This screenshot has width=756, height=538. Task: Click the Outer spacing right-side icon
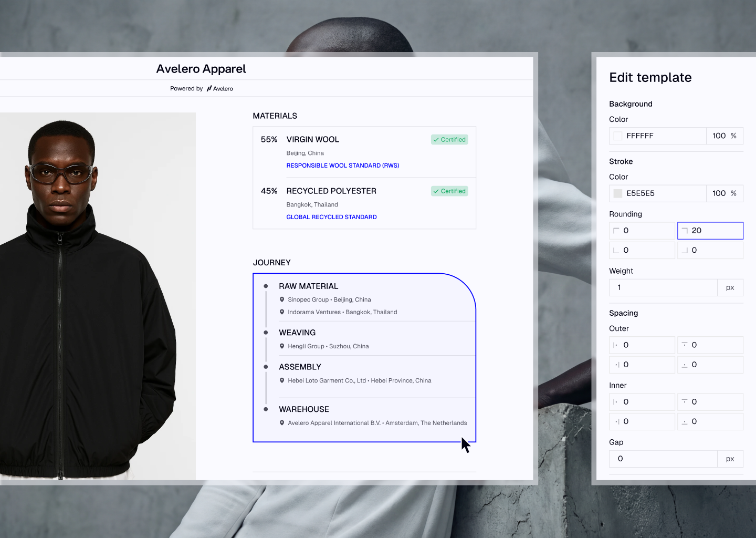point(616,365)
